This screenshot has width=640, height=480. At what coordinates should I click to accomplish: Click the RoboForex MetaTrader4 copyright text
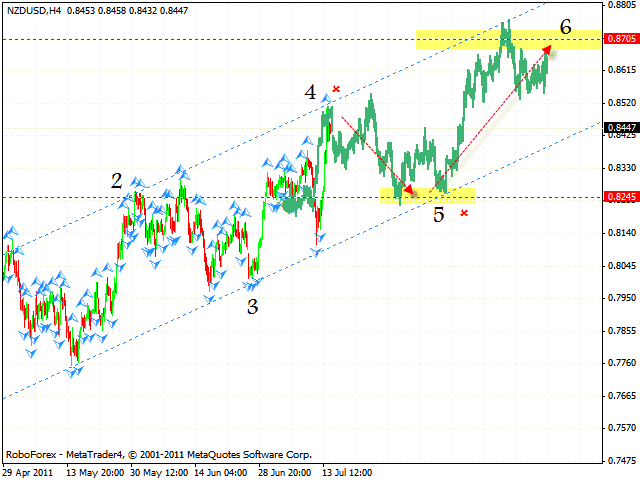coord(158,453)
